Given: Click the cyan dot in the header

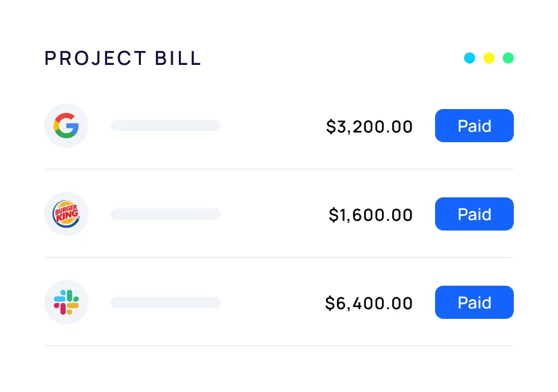Looking at the screenshot, I should tap(470, 58).
